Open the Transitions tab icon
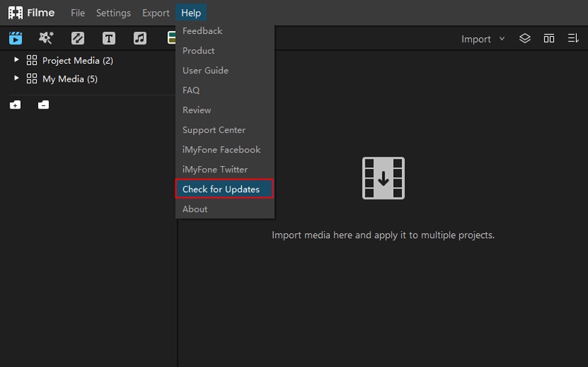 (x=77, y=38)
